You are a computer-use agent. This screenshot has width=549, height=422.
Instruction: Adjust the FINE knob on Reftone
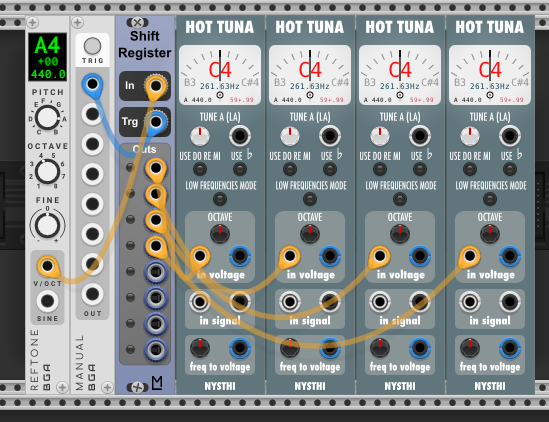coord(47,225)
